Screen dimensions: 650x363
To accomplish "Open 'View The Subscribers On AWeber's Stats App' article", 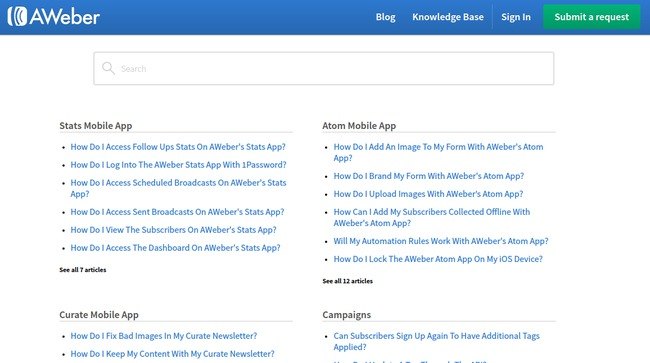I will pos(173,230).
